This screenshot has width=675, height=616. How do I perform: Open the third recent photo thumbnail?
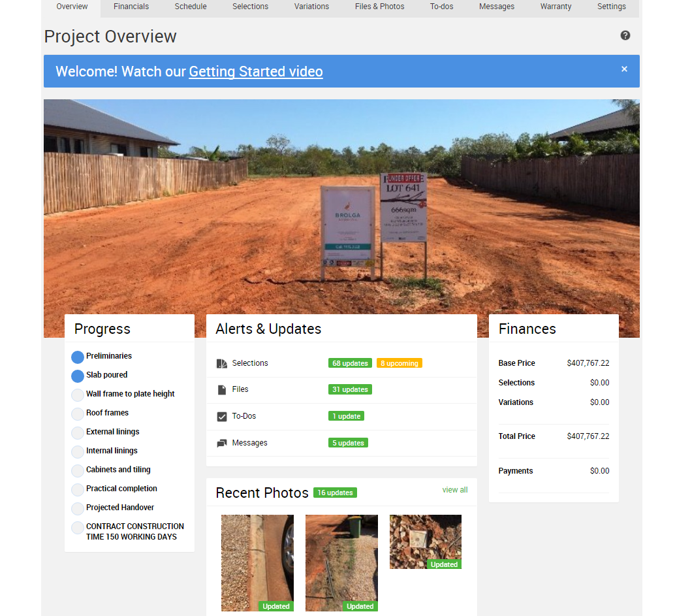(426, 541)
